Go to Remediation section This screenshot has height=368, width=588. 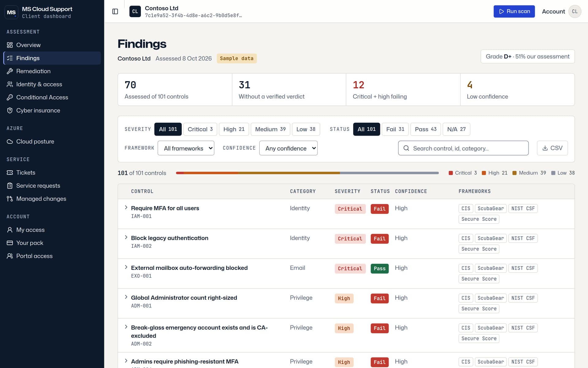pos(52,71)
